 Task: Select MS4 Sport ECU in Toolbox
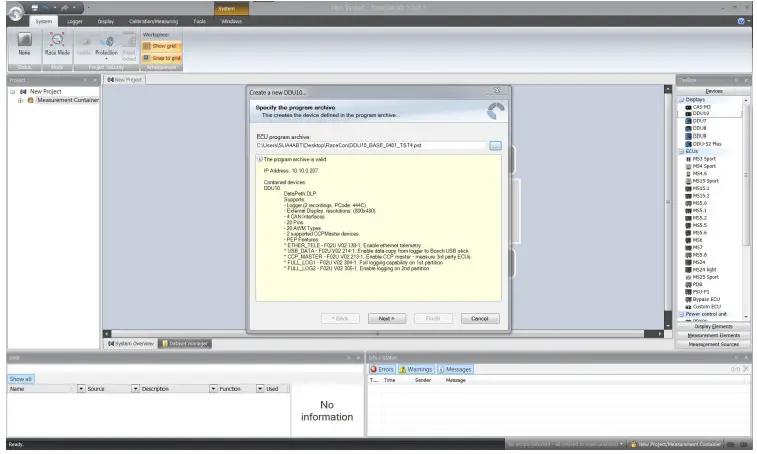point(700,166)
